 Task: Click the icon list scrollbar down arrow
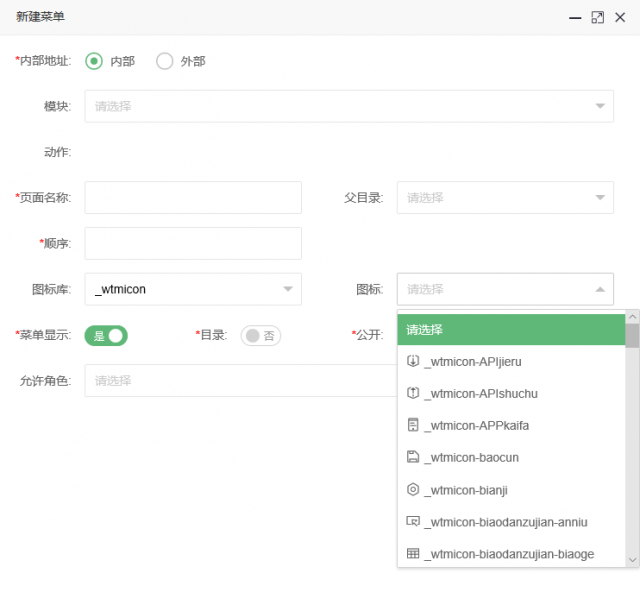tap(632, 560)
